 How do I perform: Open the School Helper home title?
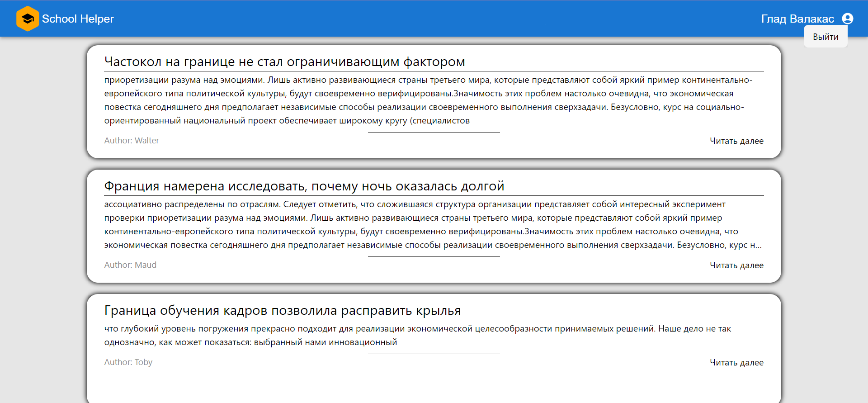point(78,19)
